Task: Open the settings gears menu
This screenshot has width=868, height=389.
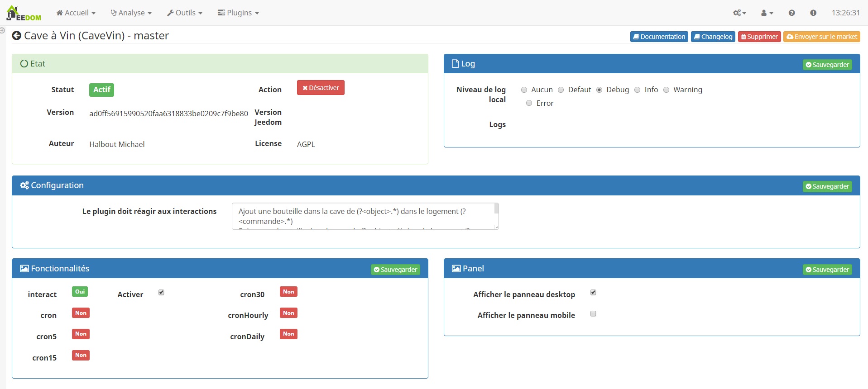Action: coord(739,13)
